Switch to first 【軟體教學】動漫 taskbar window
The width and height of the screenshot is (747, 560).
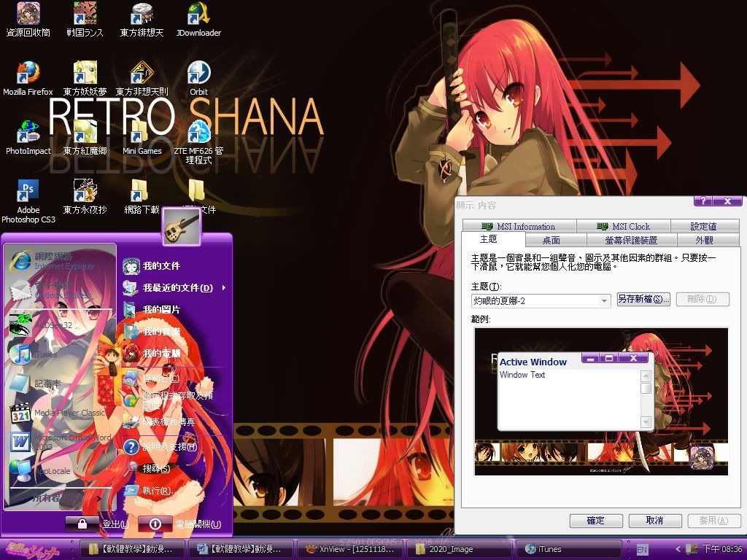131,549
